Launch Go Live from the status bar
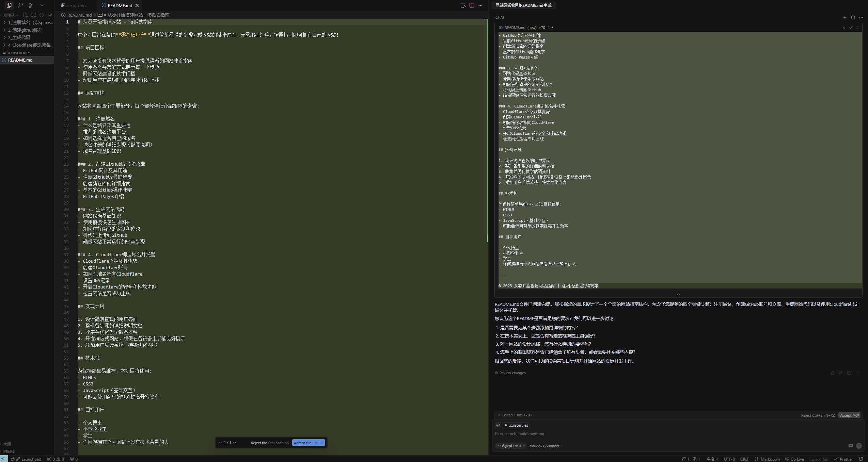 (x=794, y=459)
